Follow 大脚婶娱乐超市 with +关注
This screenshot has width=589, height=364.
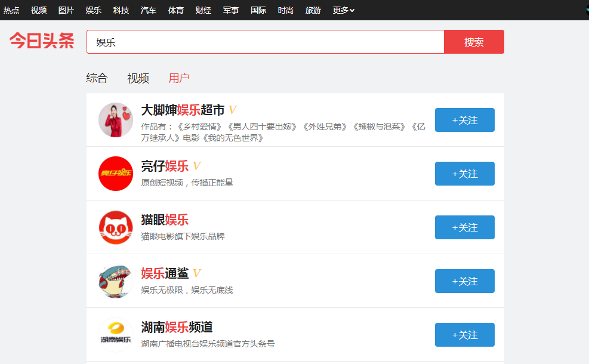[465, 120]
